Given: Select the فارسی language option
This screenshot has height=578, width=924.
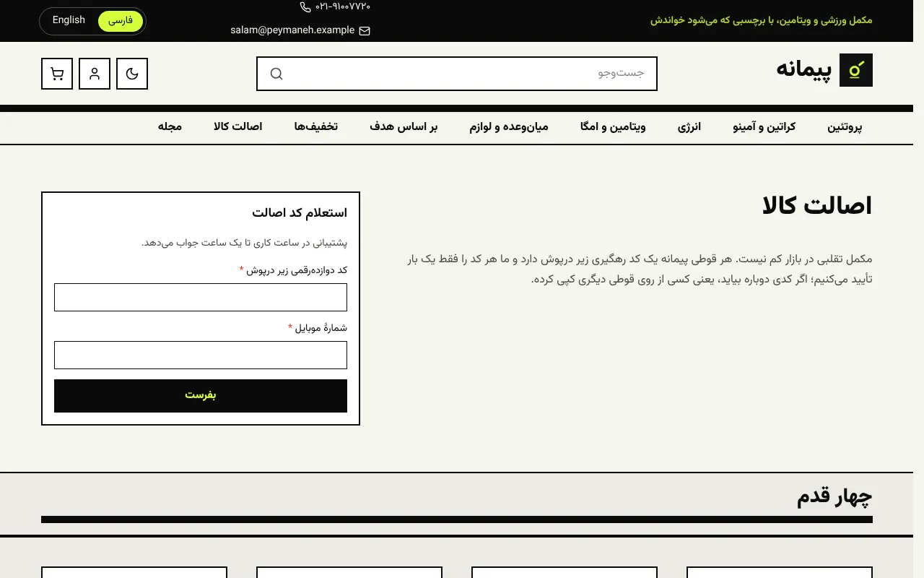Looking at the screenshot, I should (121, 21).
